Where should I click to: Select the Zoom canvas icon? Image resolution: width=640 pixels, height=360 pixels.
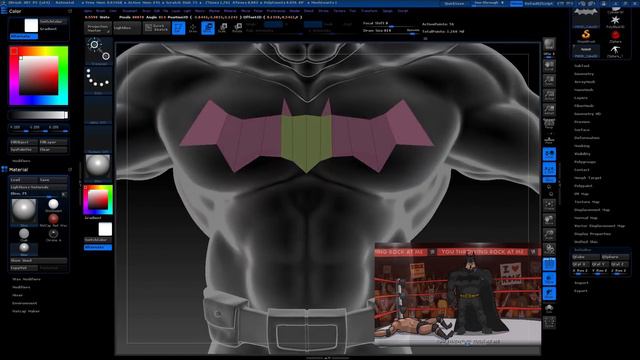tap(549, 81)
